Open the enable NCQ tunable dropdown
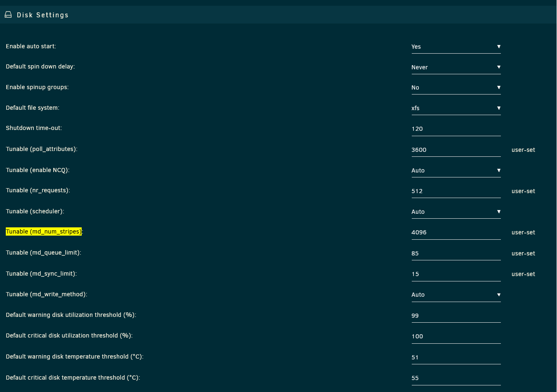This screenshot has width=557, height=392. [456, 170]
